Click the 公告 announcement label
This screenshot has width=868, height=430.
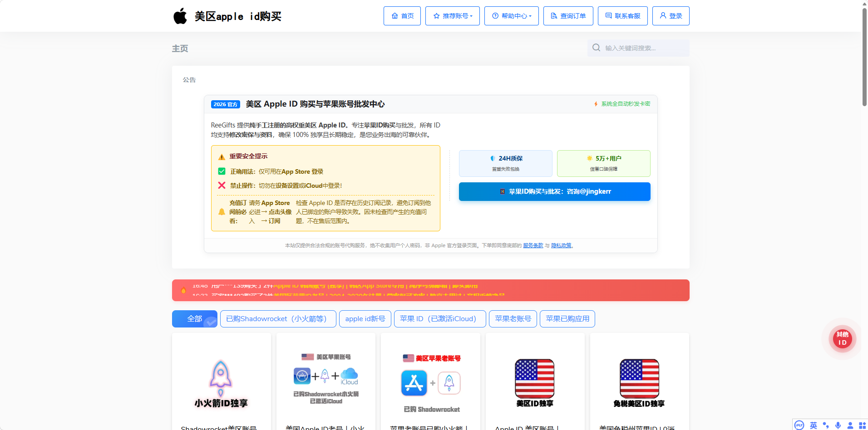pos(189,80)
